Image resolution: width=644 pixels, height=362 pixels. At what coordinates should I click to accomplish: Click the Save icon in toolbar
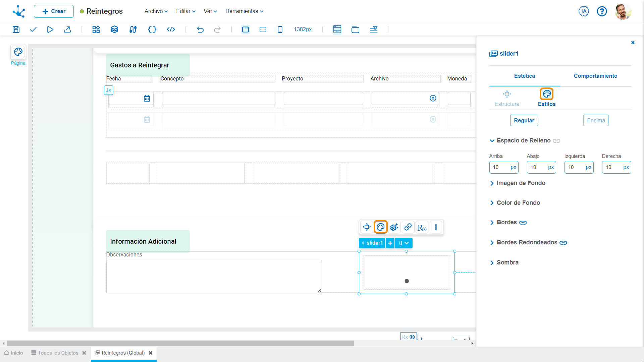tap(16, 29)
